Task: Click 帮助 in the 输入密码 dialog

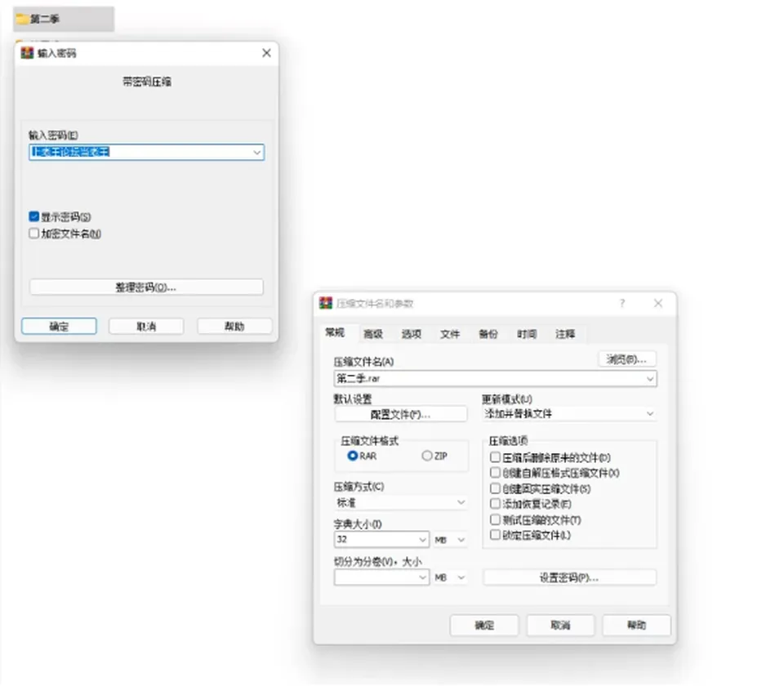Action: tap(234, 326)
